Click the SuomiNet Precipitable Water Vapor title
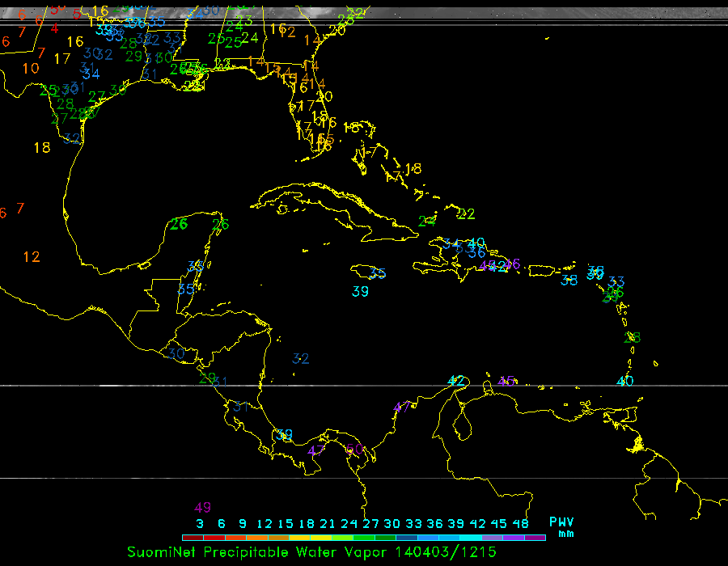 (258, 552)
